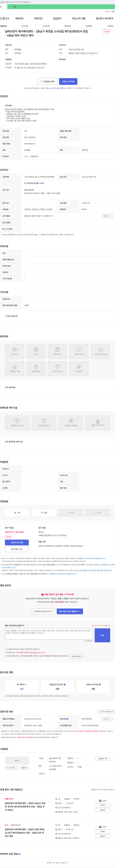Viewport: 115px width, 868px height.
Task: Open the 직업 능력 개발 menu
Action: pyautogui.click(x=79, y=18)
